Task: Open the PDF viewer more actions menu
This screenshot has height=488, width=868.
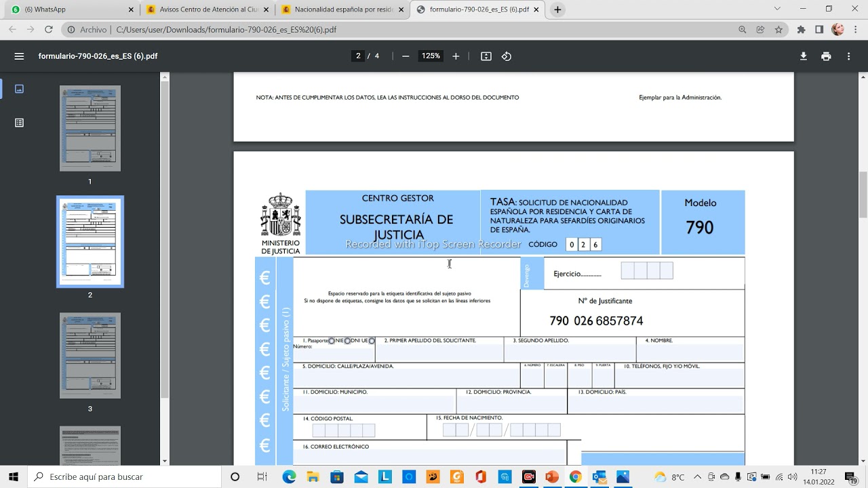Action: click(848, 56)
